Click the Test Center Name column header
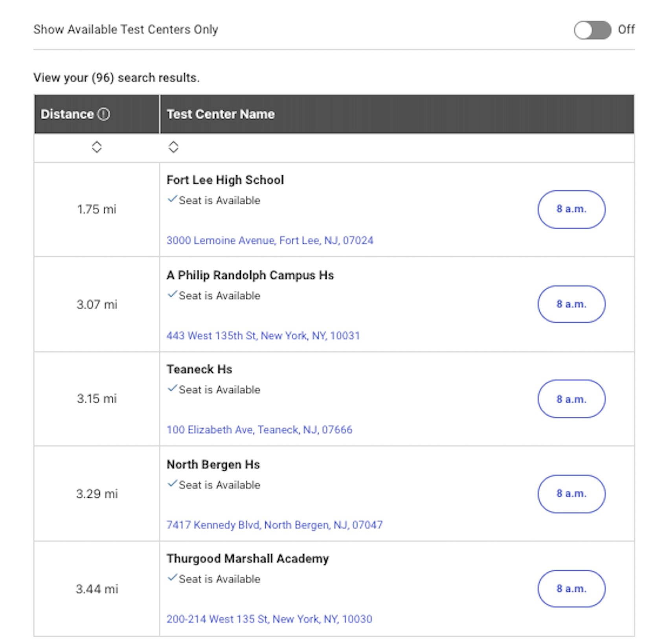Screen dimensions: 654x644 click(220, 114)
